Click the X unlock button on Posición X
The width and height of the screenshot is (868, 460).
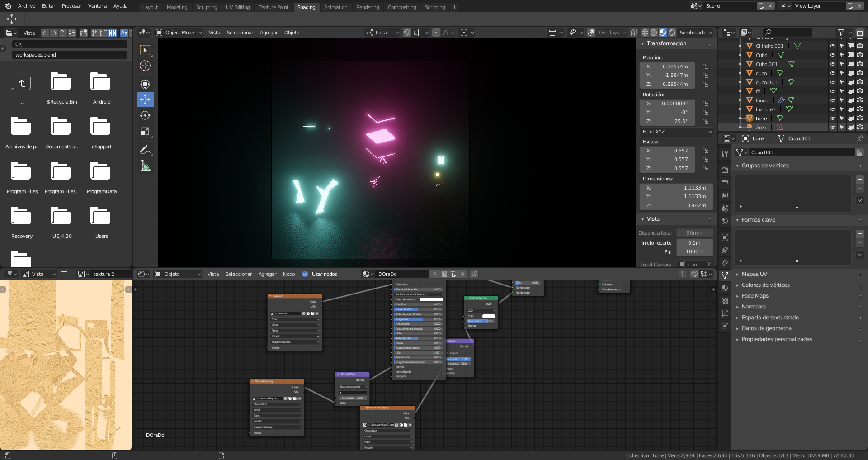click(706, 66)
